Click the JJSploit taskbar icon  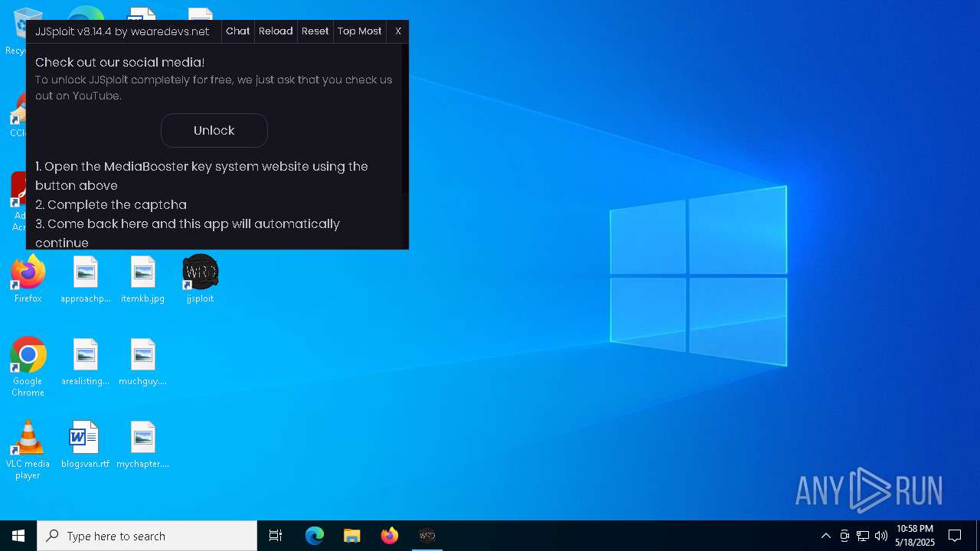426,536
